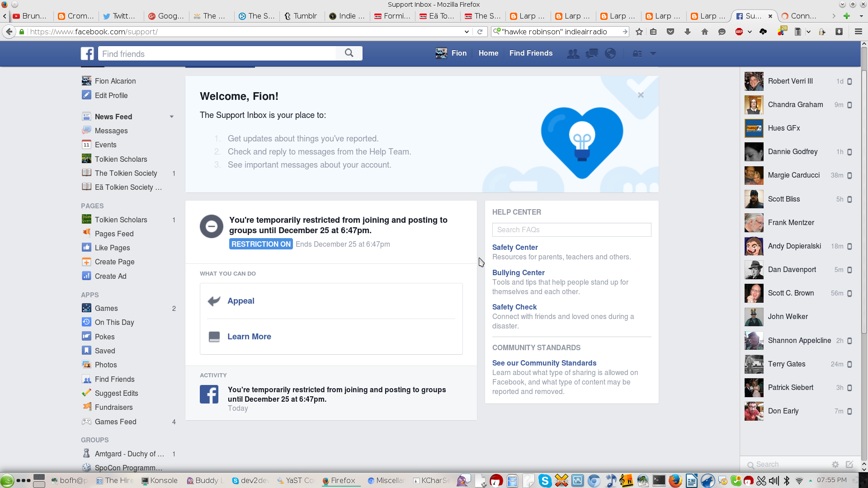Click the search magnifier icon in navbar

pos(349,53)
